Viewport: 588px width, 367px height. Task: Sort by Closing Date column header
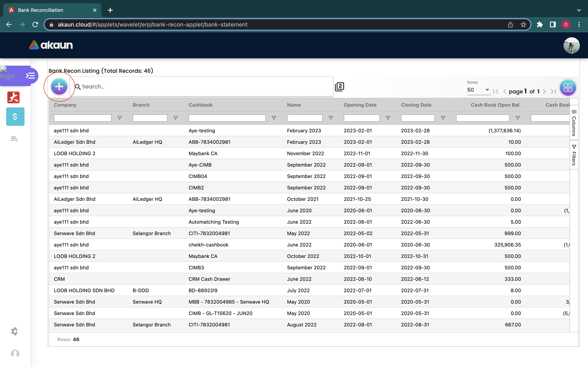[416, 105]
